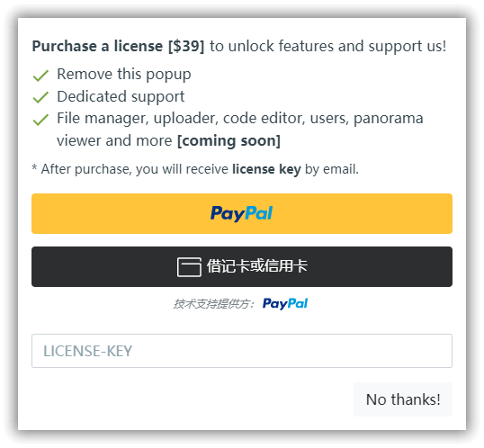Viewport: 484px width, 448px height.
Task: Click the checkmark beside Remove this popup
Action: (x=40, y=76)
